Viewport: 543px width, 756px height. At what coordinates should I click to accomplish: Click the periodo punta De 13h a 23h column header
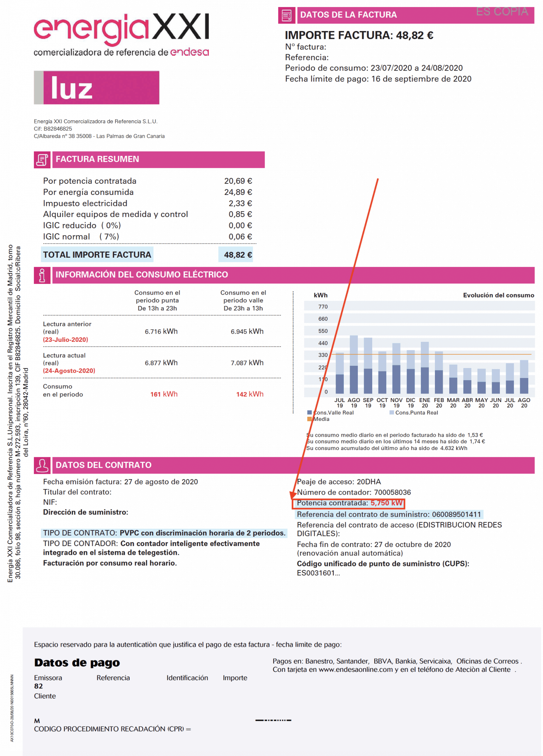point(157,300)
